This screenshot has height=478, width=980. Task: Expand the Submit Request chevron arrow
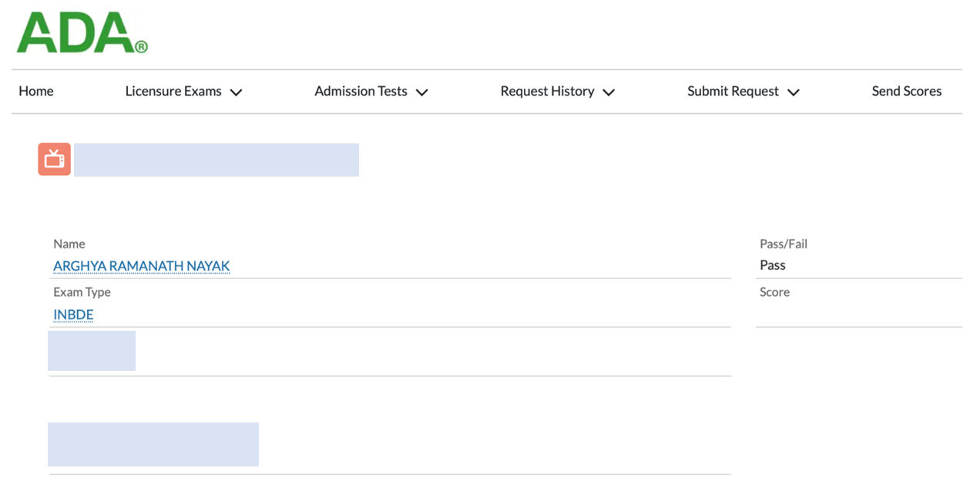[x=794, y=93]
